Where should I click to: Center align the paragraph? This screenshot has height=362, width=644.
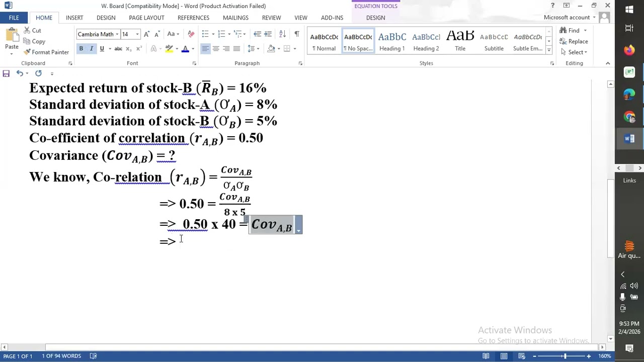[216, 49]
